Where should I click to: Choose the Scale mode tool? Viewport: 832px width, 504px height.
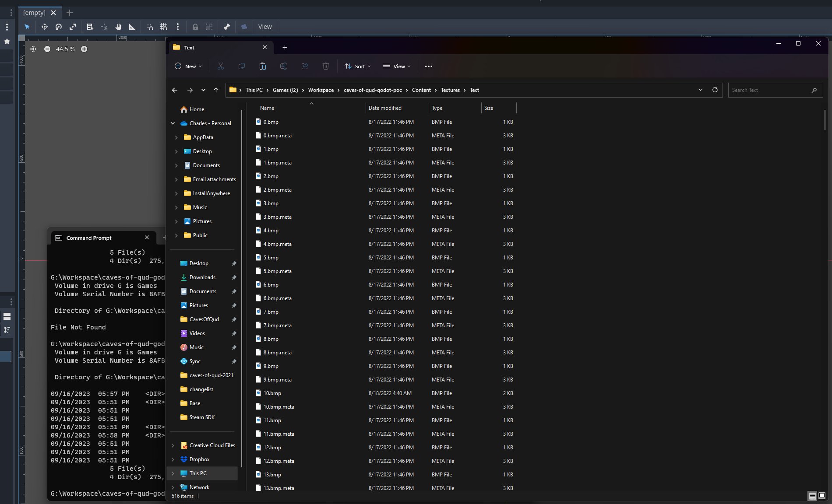(x=73, y=27)
